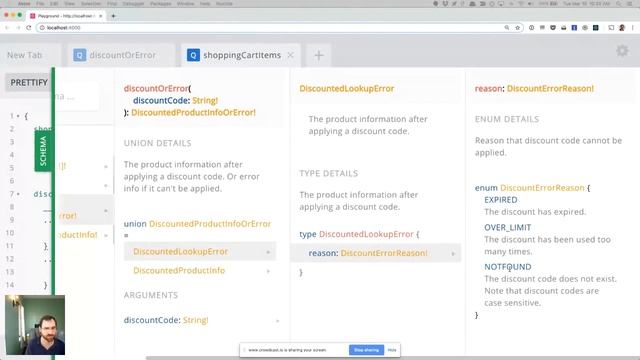Click DiscountErrorReason after the enum keyword
Image resolution: width=640 pixels, height=360 pixels.
pos(542,188)
